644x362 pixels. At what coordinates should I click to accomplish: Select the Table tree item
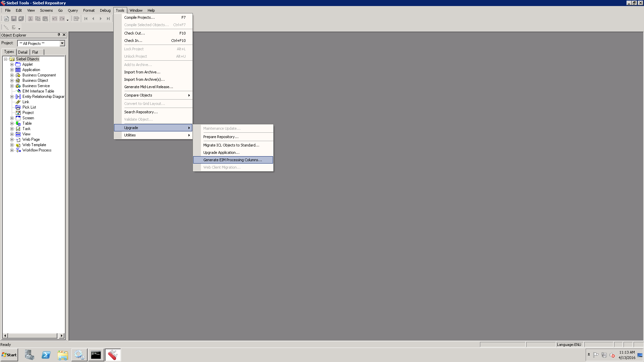click(27, 123)
